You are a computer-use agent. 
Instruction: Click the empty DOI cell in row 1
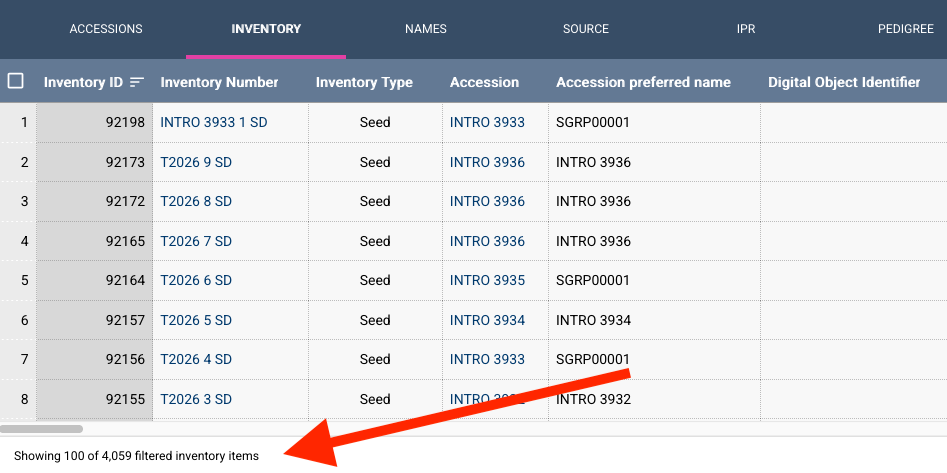click(853, 123)
